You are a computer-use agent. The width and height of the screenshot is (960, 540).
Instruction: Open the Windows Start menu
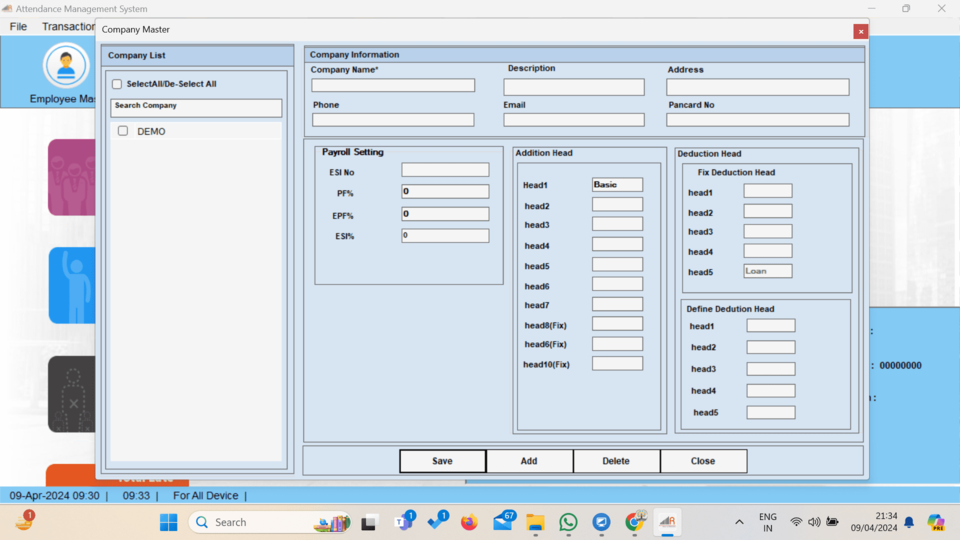tap(168, 522)
